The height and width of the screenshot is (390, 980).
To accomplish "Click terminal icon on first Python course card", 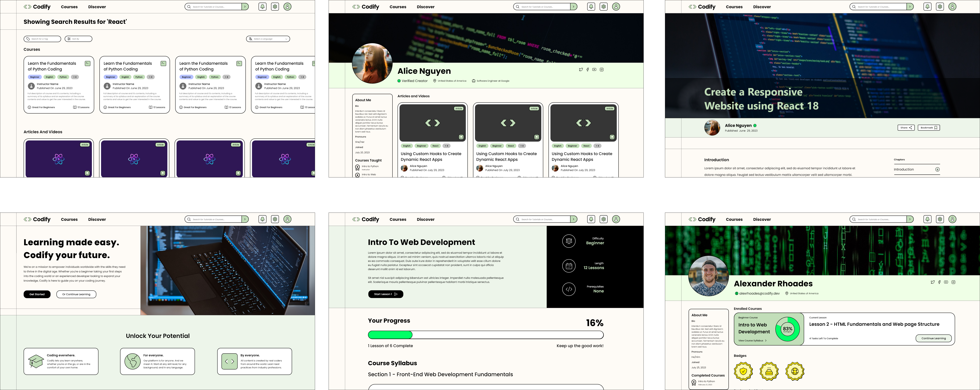I will (x=87, y=63).
